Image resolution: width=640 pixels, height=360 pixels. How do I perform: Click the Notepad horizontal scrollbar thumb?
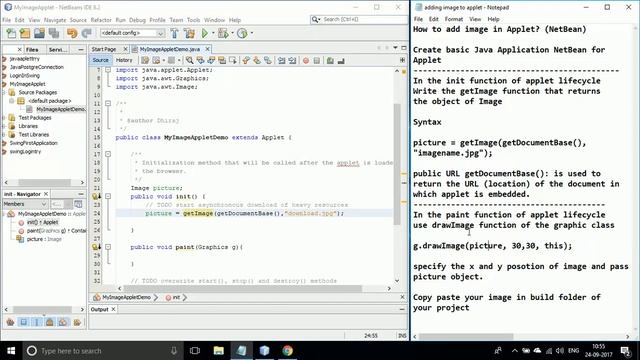coord(466,337)
